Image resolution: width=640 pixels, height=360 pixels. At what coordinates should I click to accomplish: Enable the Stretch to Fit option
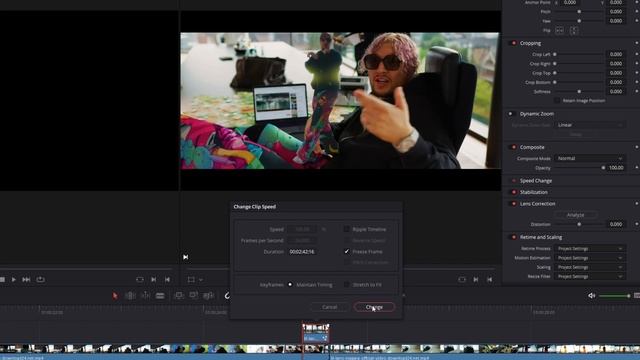click(347, 284)
